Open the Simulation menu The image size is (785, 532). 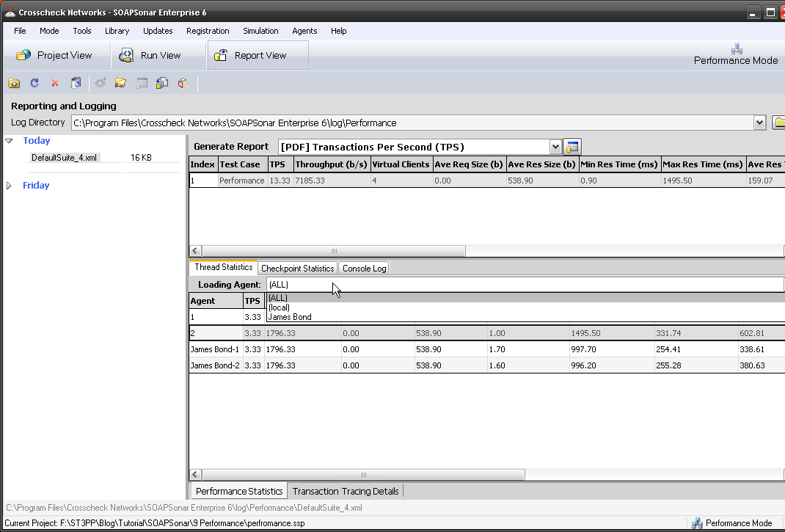[x=261, y=31]
